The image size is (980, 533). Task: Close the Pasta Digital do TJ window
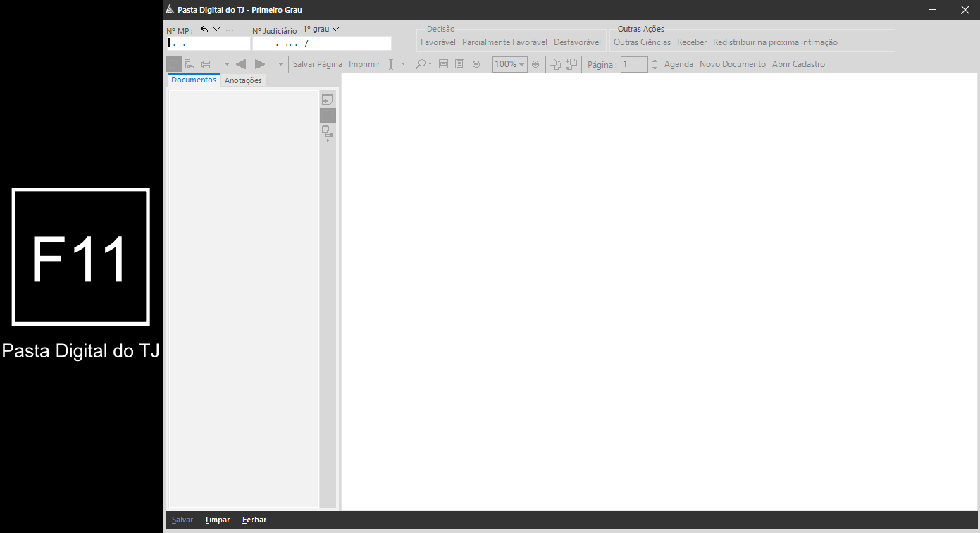pos(965,10)
